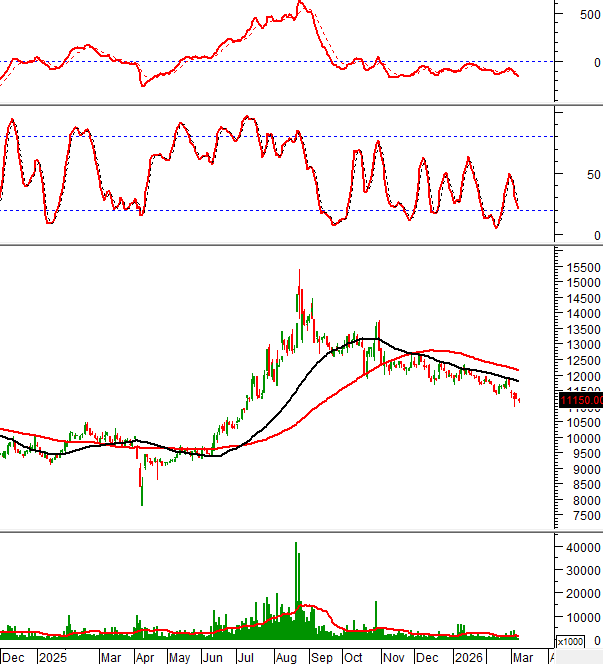Click the 13000 price axis label
The image size is (603, 664).
(580, 345)
